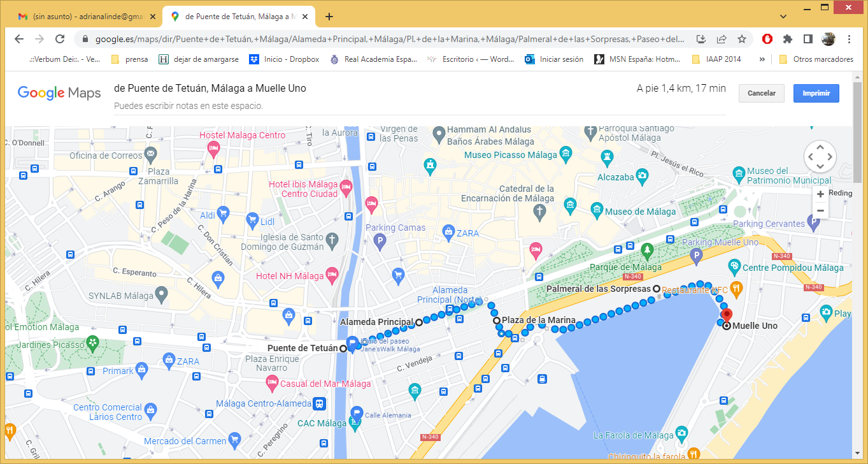Expand hidden bookmarks with double chevron

coord(762,59)
